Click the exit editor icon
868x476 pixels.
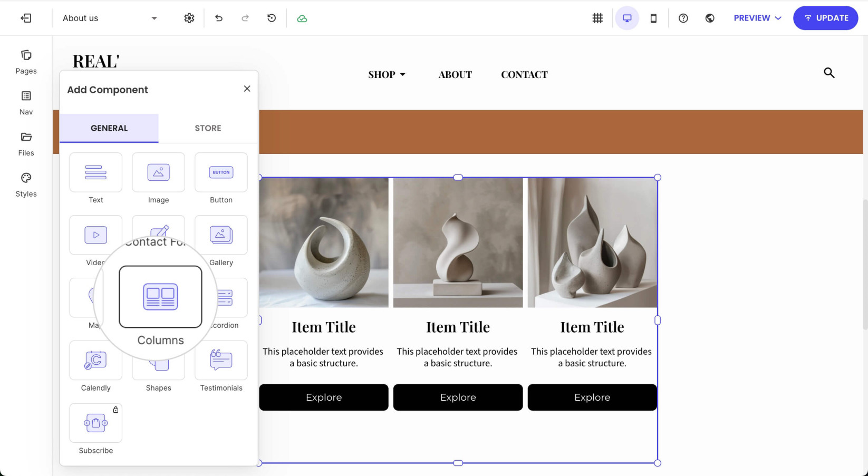[26, 18]
